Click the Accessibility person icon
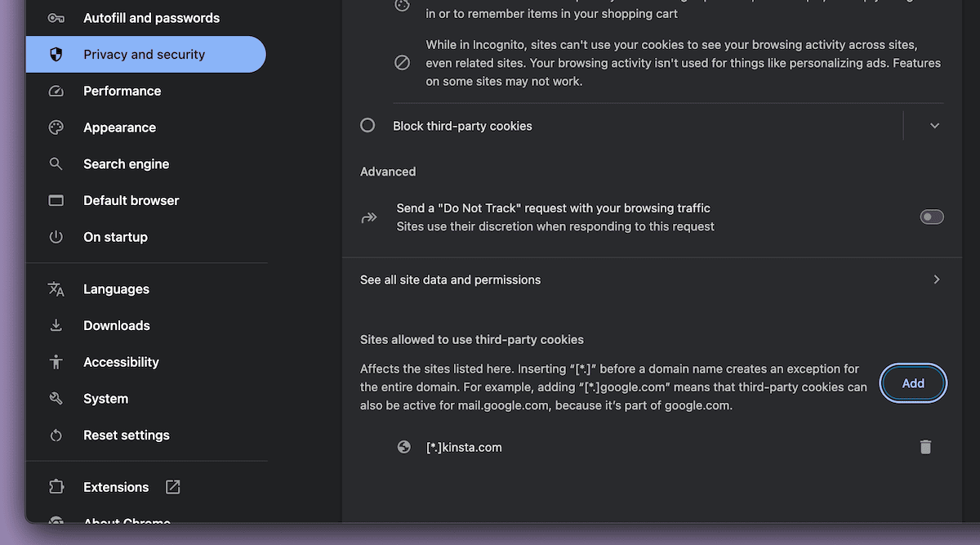 click(56, 362)
